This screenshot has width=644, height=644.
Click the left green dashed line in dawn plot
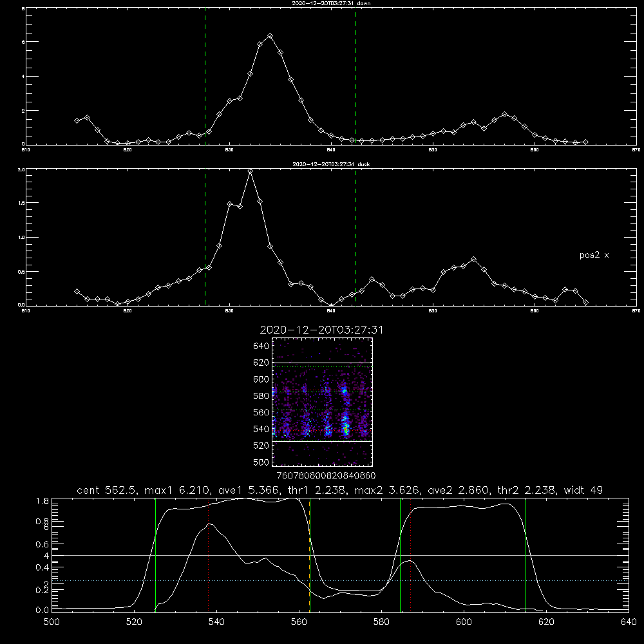click(x=205, y=76)
